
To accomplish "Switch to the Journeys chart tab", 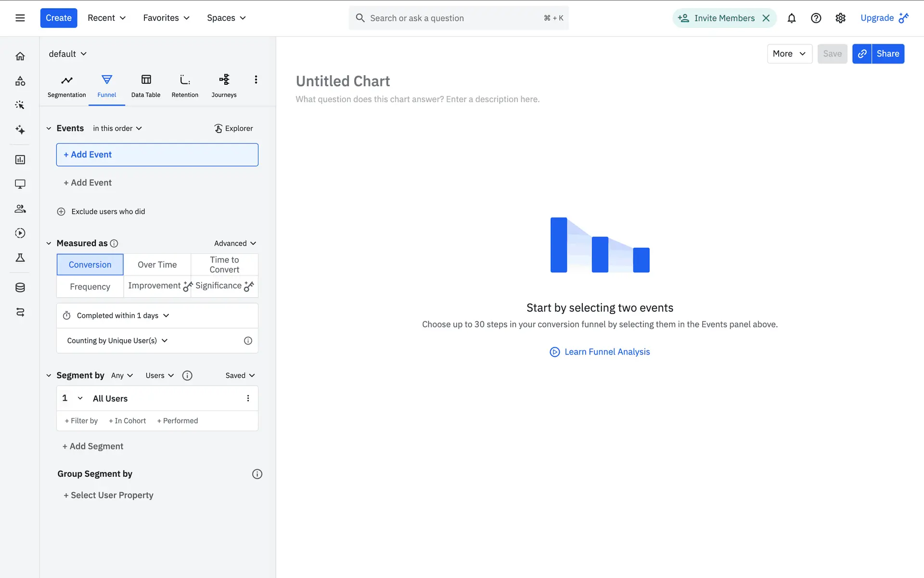I will point(224,86).
